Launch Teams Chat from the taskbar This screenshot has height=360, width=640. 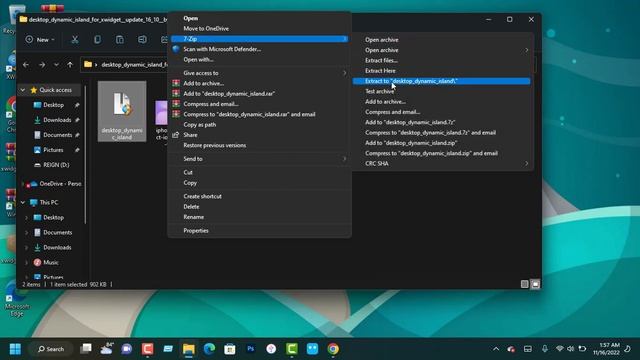pos(127,349)
